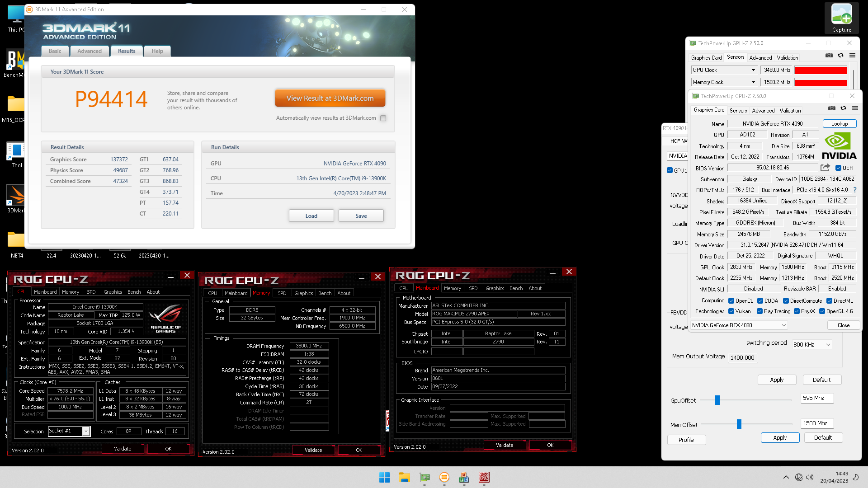This screenshot has height=488, width=868.
Task: Open SPD tab in the CPU-Z Memory window
Action: [282, 293]
